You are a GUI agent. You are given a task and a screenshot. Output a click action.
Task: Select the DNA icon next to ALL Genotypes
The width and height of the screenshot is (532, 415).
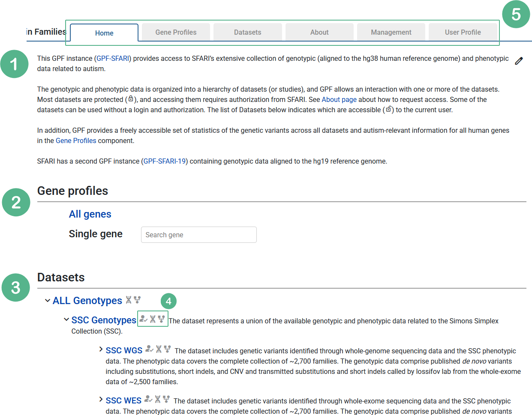pyautogui.click(x=128, y=300)
